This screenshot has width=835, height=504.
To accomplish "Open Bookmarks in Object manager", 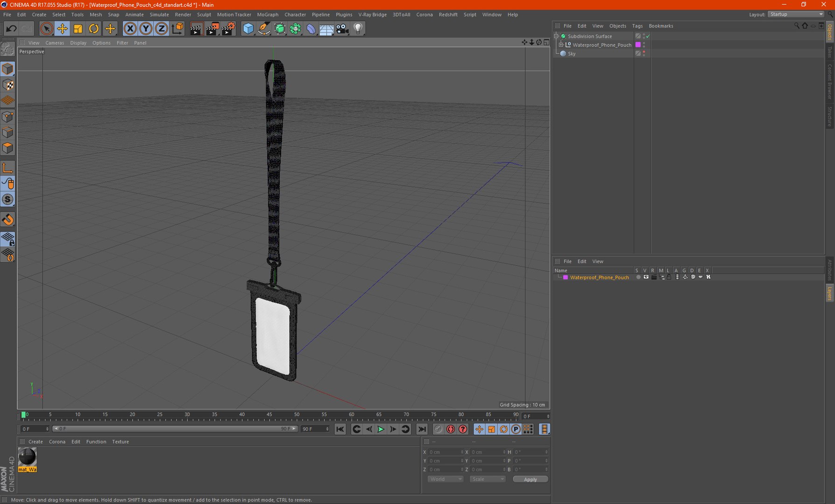I will (x=661, y=26).
